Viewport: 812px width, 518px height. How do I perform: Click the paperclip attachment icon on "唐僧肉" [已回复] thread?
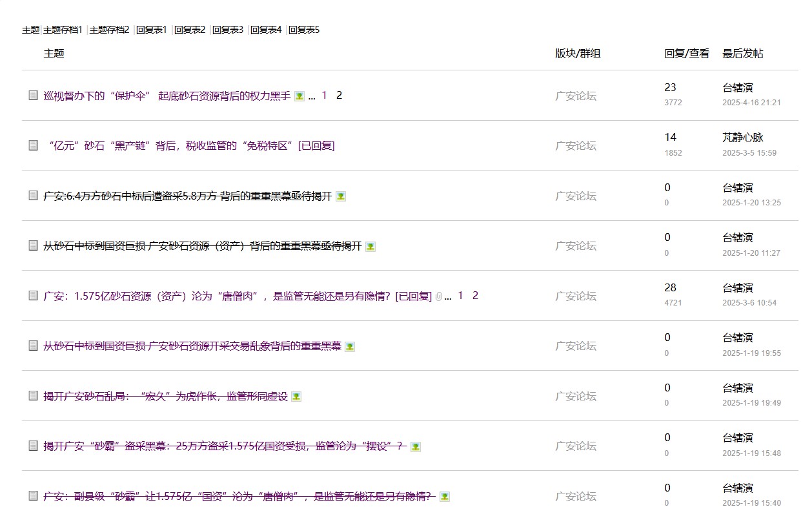[438, 296]
